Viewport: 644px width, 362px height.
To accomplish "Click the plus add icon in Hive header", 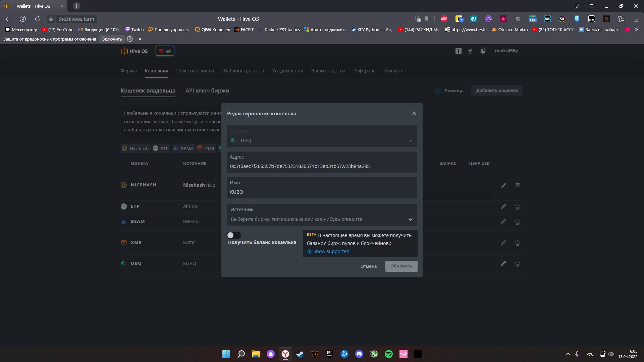I will coord(458,51).
